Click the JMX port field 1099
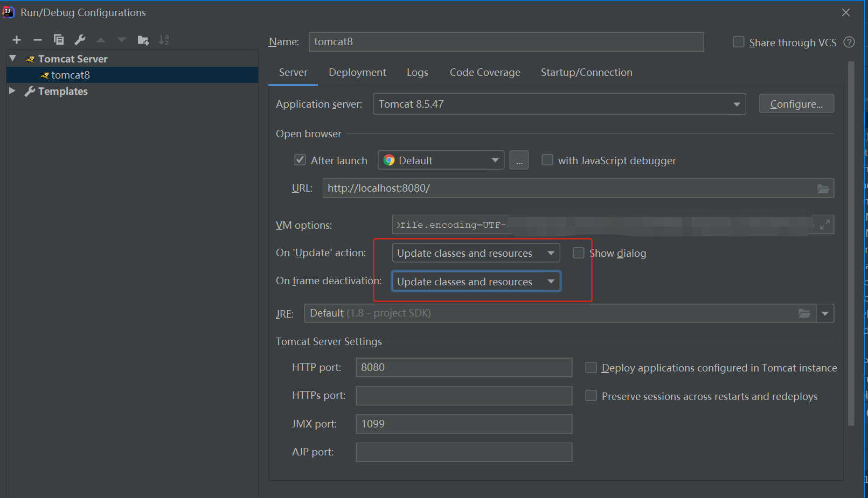The image size is (868, 498). point(464,424)
